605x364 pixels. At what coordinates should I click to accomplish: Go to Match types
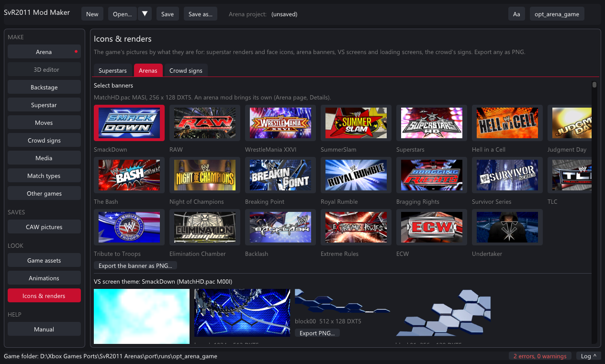pos(44,176)
